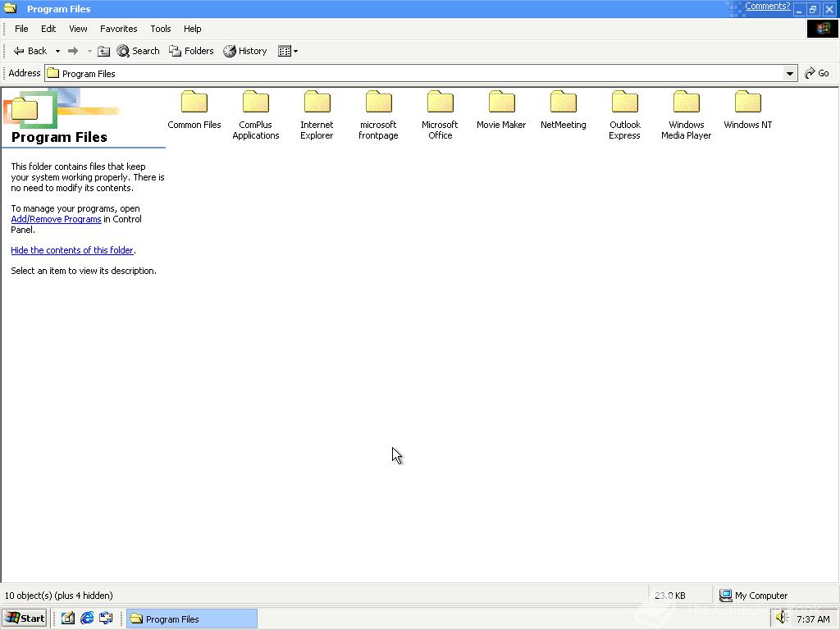Screen dimensions: 840x630
Task: Launch Internet Explorer from Quick Launch
Action: coord(87,619)
